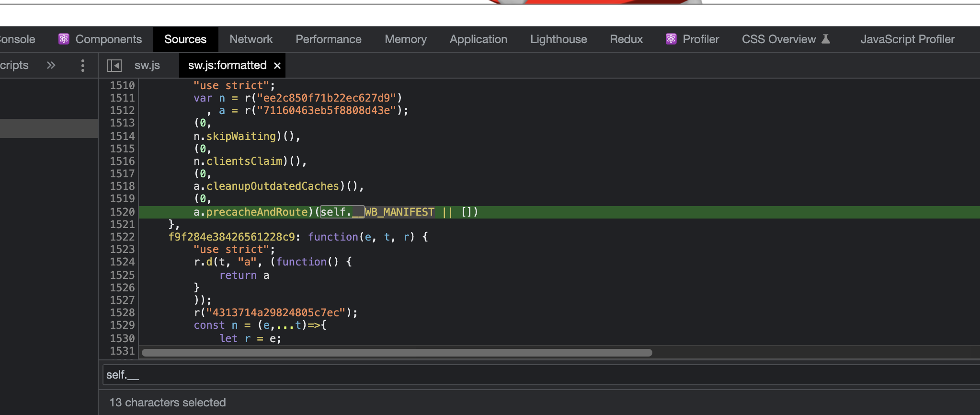Switch to the Performance tab
This screenshot has height=415, width=980.
coord(329,39)
